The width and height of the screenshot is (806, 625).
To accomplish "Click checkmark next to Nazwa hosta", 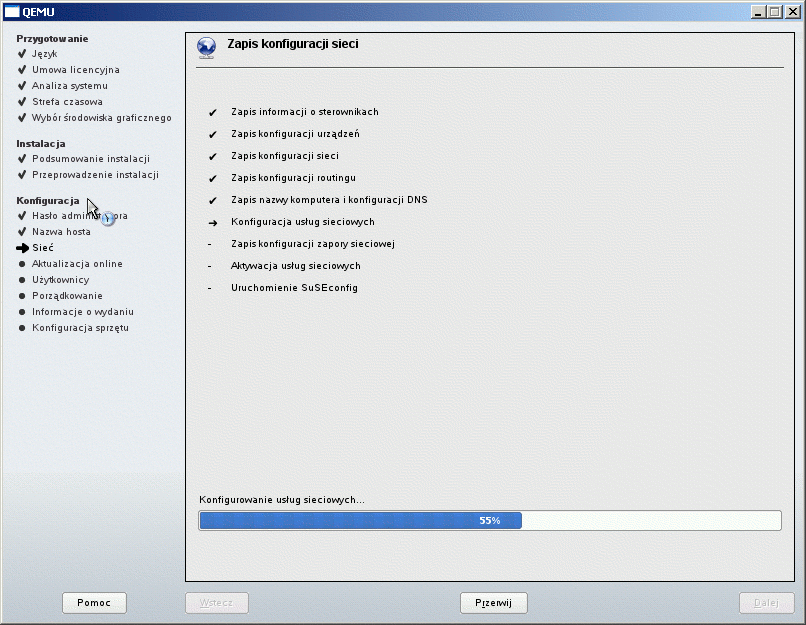I will (22, 232).
